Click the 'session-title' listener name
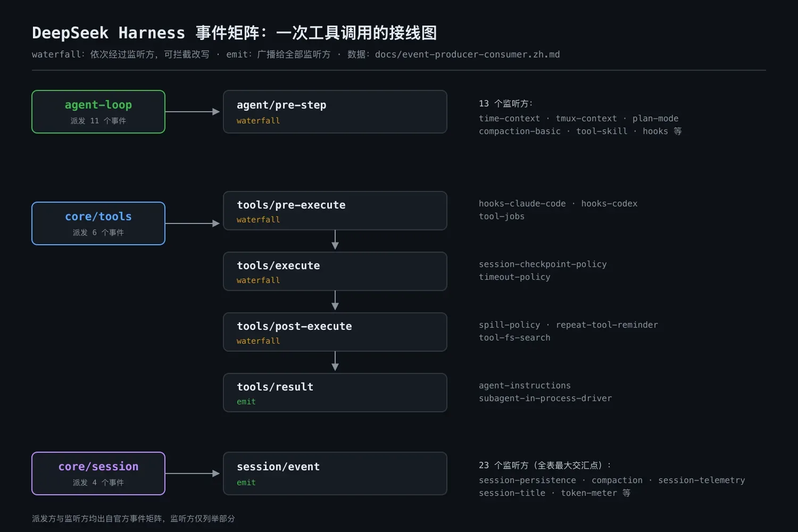This screenshot has height=532, width=798. (512, 493)
